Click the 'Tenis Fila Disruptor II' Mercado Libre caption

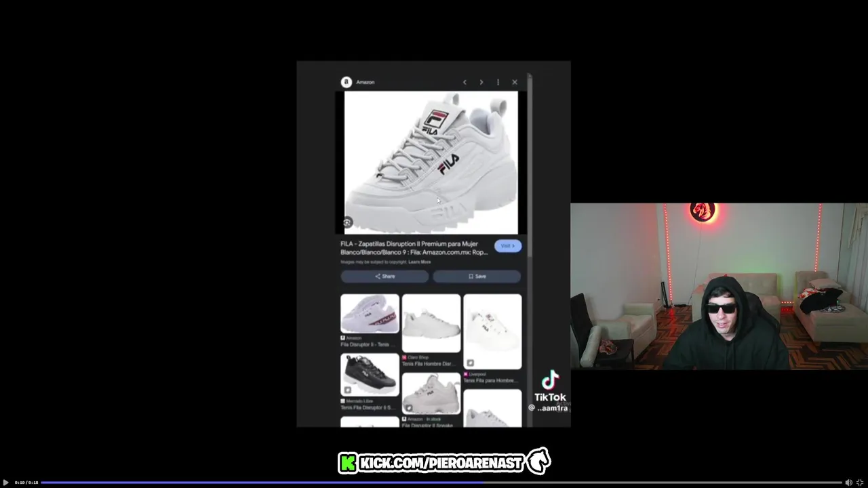367,407
